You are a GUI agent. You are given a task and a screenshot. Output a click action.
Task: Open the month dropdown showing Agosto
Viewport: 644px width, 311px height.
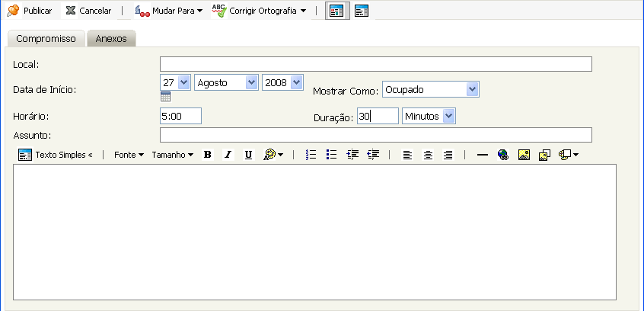pyautogui.click(x=226, y=82)
